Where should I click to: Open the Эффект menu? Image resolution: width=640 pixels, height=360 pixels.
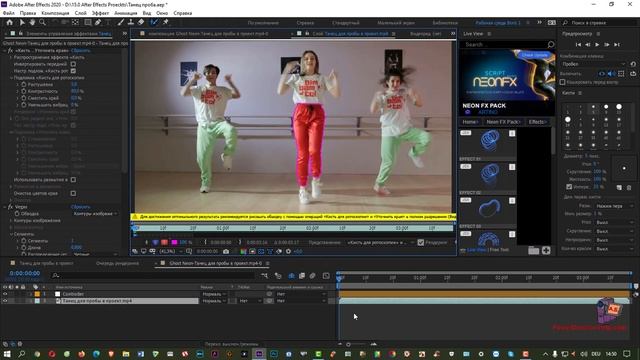(100, 13)
